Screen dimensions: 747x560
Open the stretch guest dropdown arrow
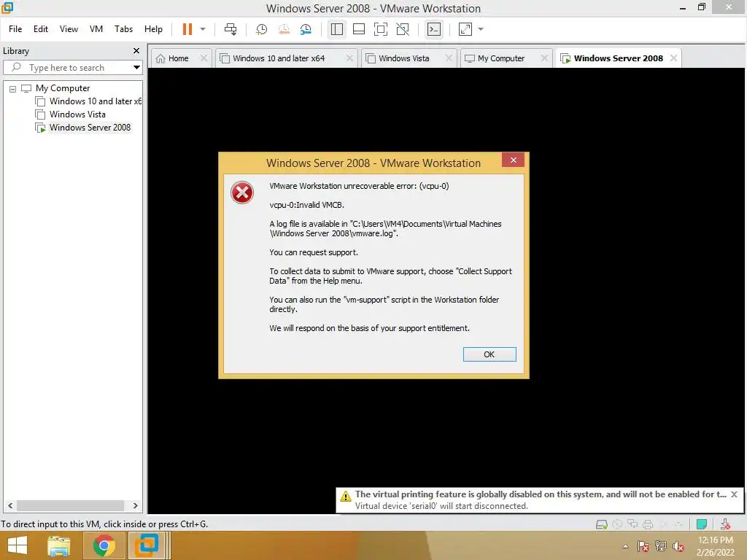[481, 29]
